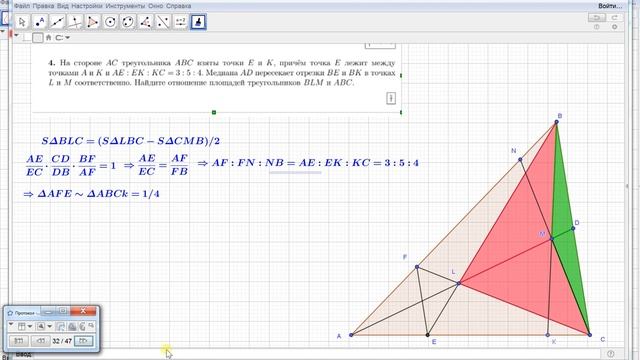The image size is (640, 360).
Task: Select the Angle measurement tool
Action: pyautogui.click(x=145, y=22)
